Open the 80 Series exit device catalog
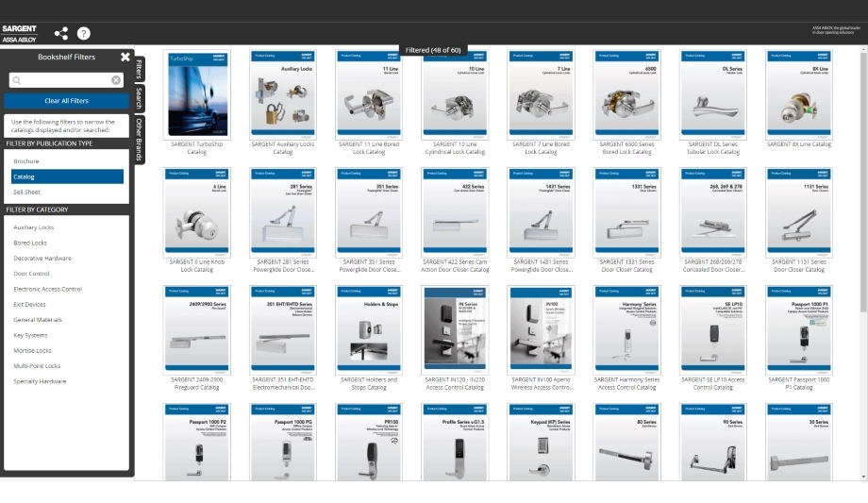 [x=626, y=442]
